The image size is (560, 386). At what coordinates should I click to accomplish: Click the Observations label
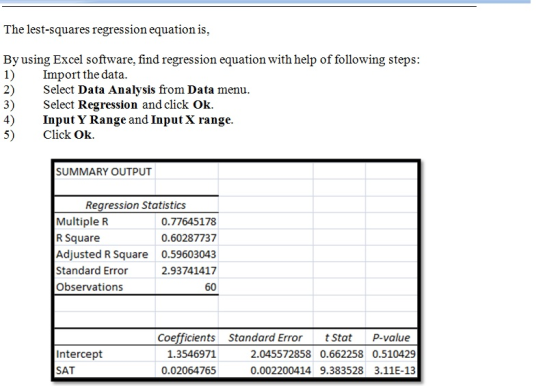click(89, 287)
